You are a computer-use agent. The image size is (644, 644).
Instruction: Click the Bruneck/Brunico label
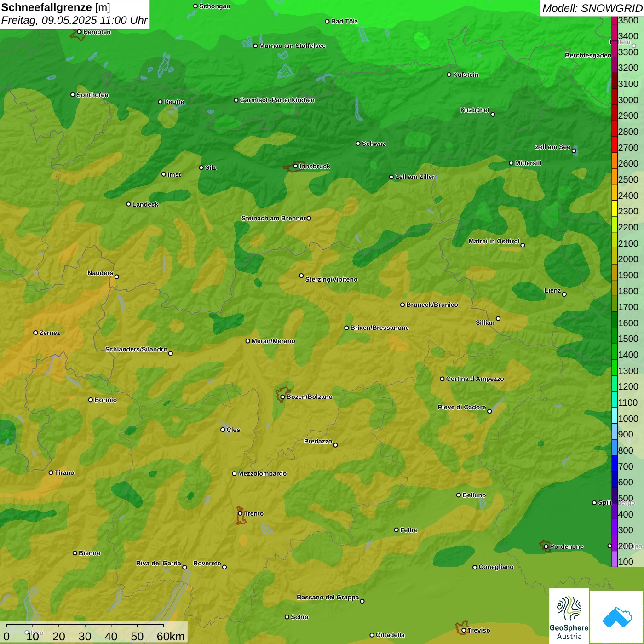tap(432, 305)
